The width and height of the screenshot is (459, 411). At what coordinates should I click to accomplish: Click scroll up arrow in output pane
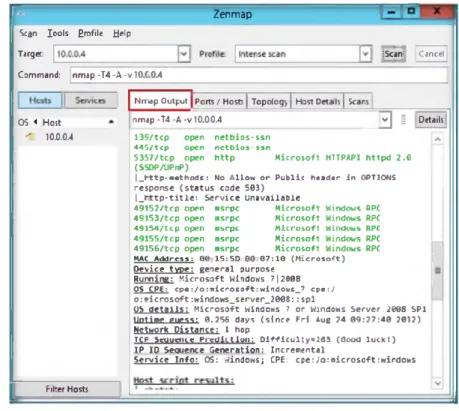pos(438,139)
